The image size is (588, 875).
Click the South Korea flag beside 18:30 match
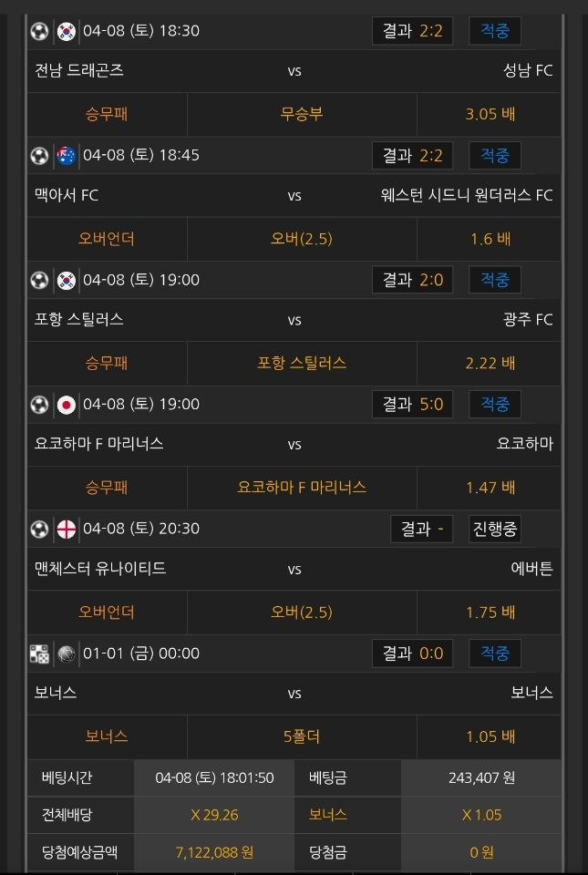[66, 31]
